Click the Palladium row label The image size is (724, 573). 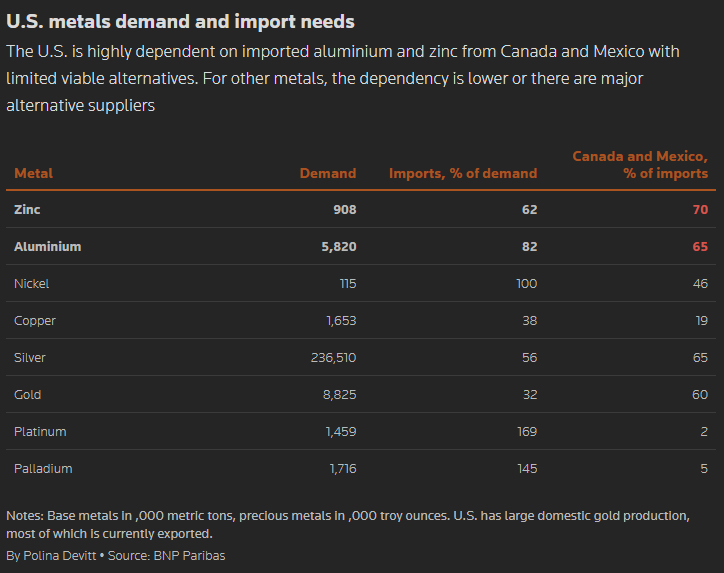pos(43,469)
